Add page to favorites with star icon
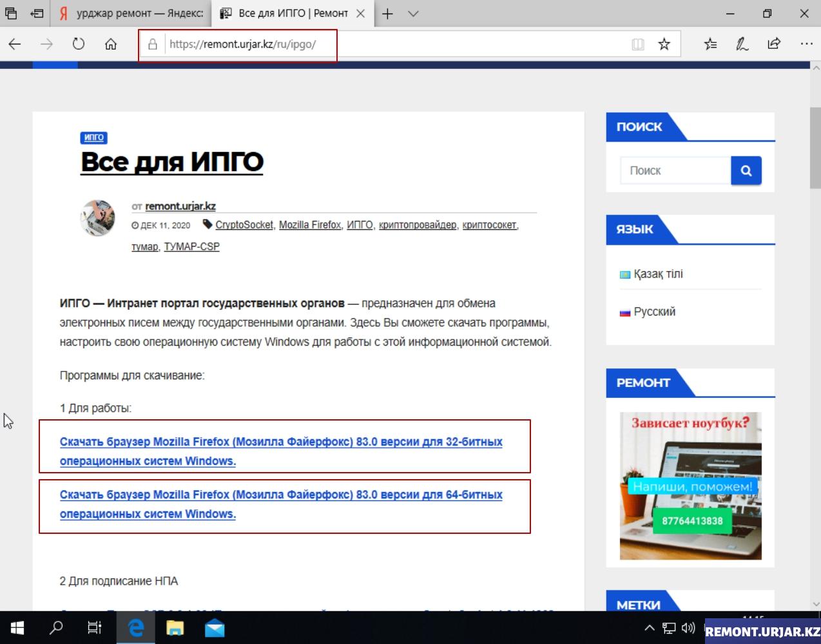821x644 pixels. pos(664,44)
